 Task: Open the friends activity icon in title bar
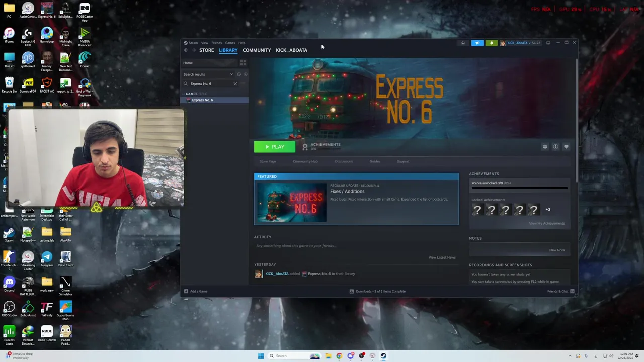[463, 43]
